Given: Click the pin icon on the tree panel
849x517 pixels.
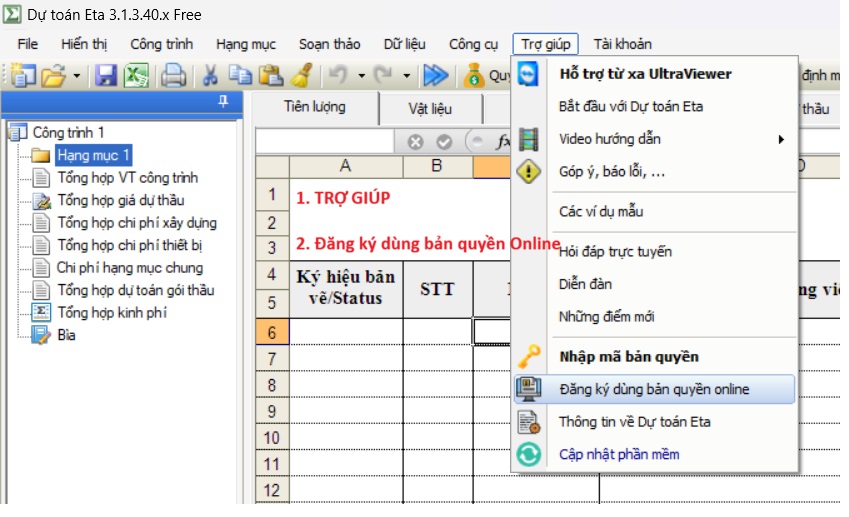Looking at the screenshot, I should (x=223, y=101).
